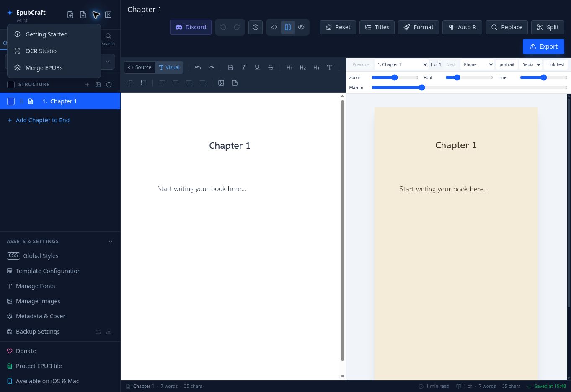Image resolution: width=571 pixels, height=392 pixels.
Task: Apply Heading 2 style
Action: point(303,67)
